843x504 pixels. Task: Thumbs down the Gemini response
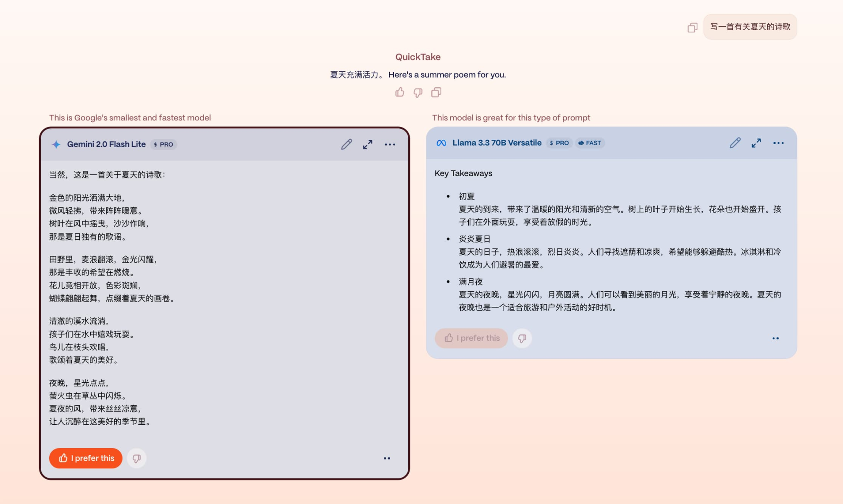137,458
